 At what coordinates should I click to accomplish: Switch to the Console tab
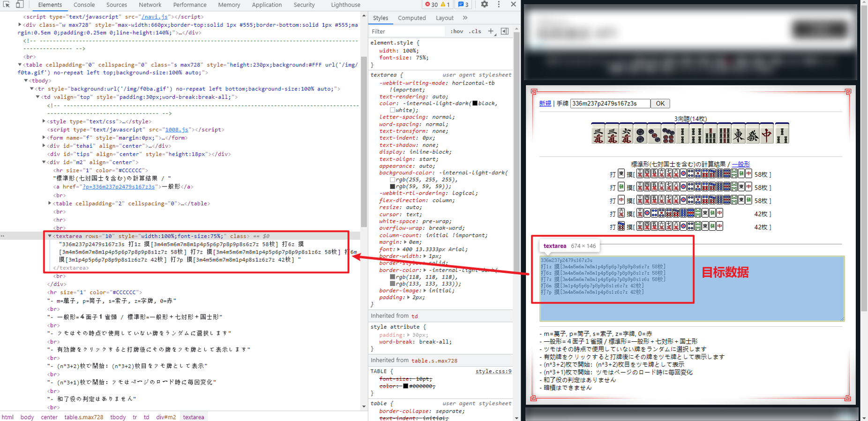(84, 5)
